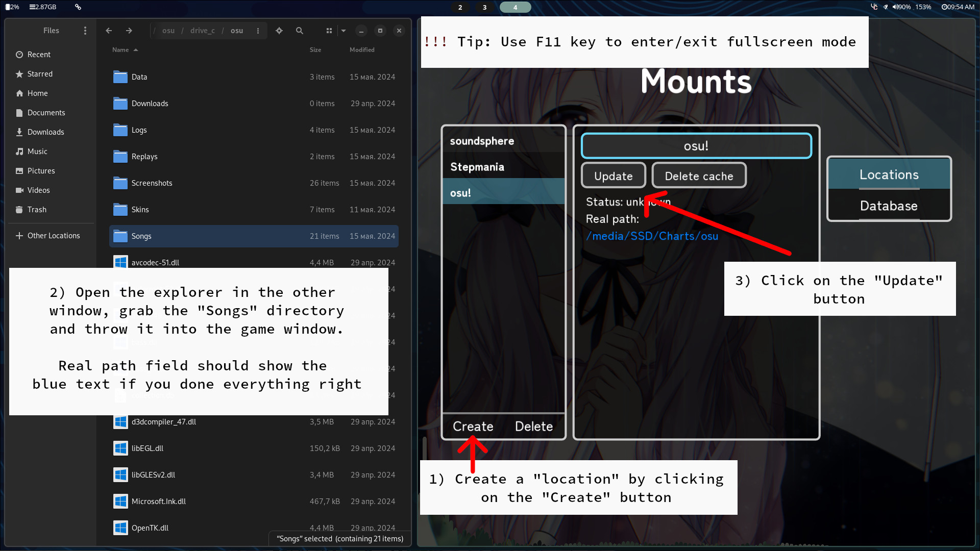The width and height of the screenshot is (980, 551).
Task: Click the 'Update' button for osu! mount
Action: (612, 176)
